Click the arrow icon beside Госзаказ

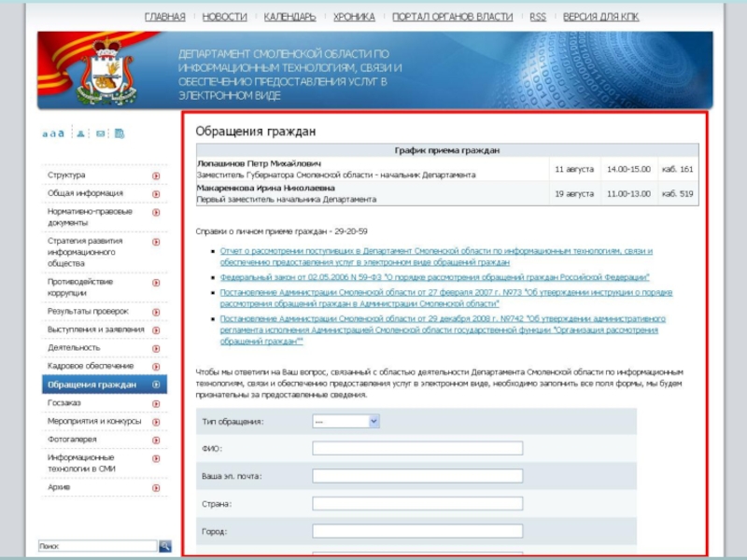(x=156, y=404)
